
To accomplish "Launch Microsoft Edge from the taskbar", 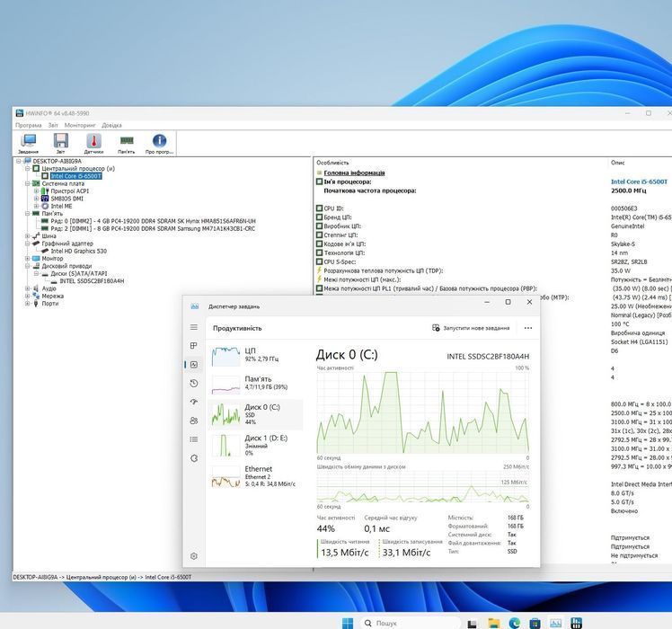I will (x=514, y=624).
